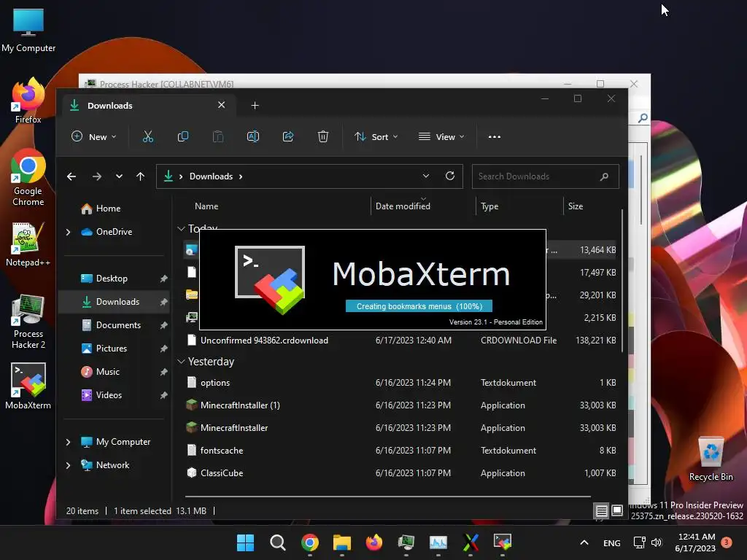Select Process Hacker 2 desktop icon
Viewport: 747px width, 560px height.
click(28, 322)
